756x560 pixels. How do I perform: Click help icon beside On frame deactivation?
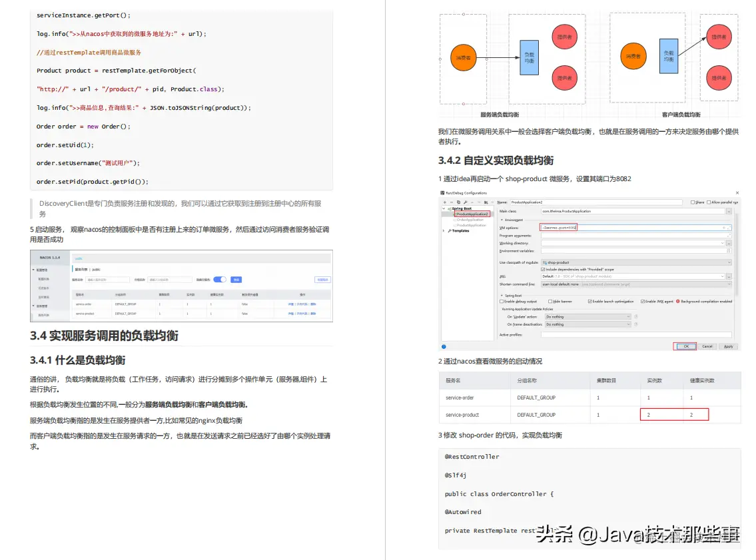[x=636, y=324]
